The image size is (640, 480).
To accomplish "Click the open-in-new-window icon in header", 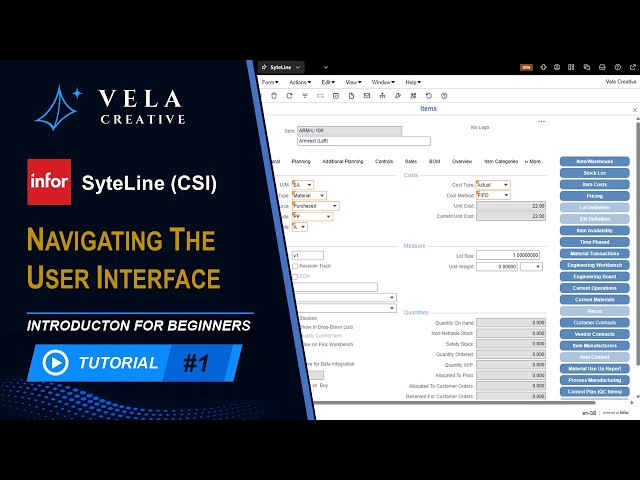I will tap(633, 67).
